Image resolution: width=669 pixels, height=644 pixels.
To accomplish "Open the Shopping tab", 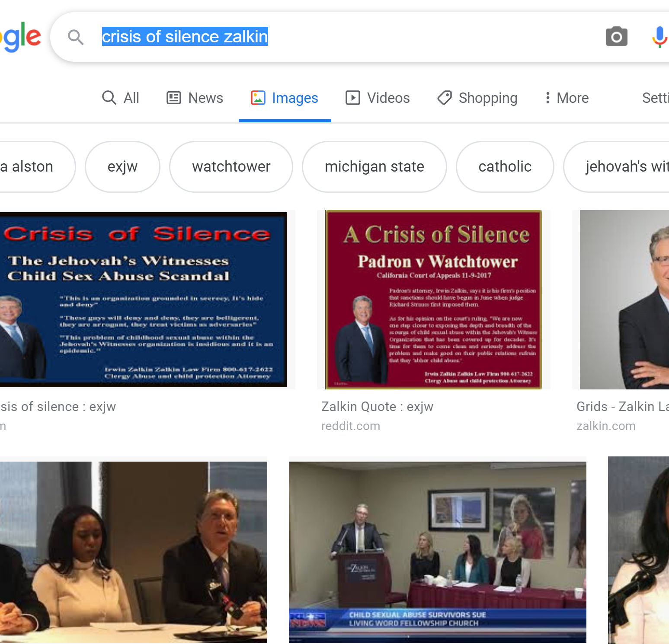I will 477,98.
